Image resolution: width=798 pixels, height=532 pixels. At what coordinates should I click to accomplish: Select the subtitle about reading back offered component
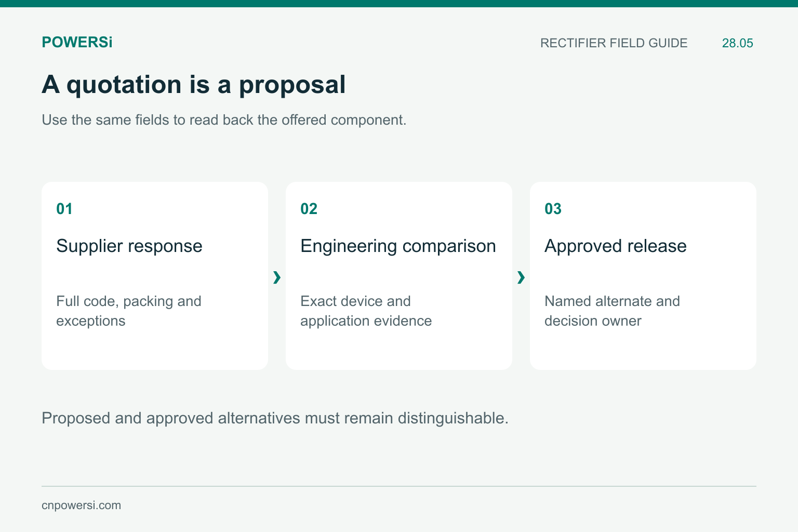tap(224, 120)
